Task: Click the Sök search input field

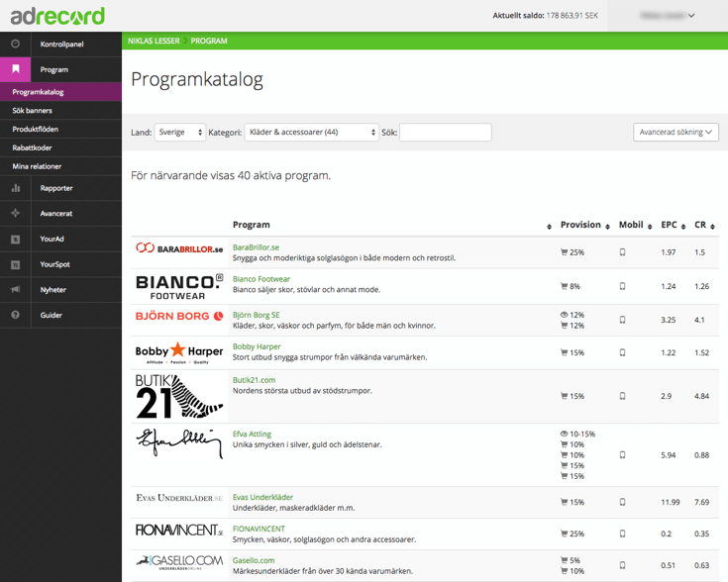Action: tap(446, 133)
